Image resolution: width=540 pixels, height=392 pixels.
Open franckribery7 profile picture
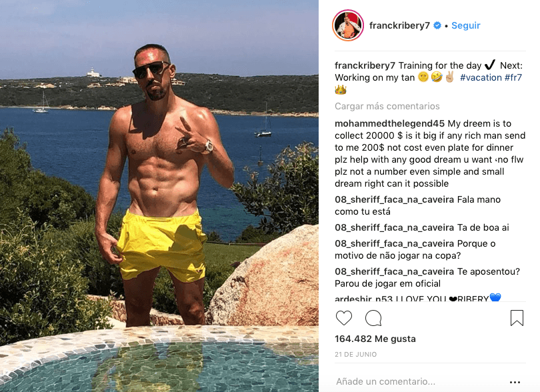point(348,25)
